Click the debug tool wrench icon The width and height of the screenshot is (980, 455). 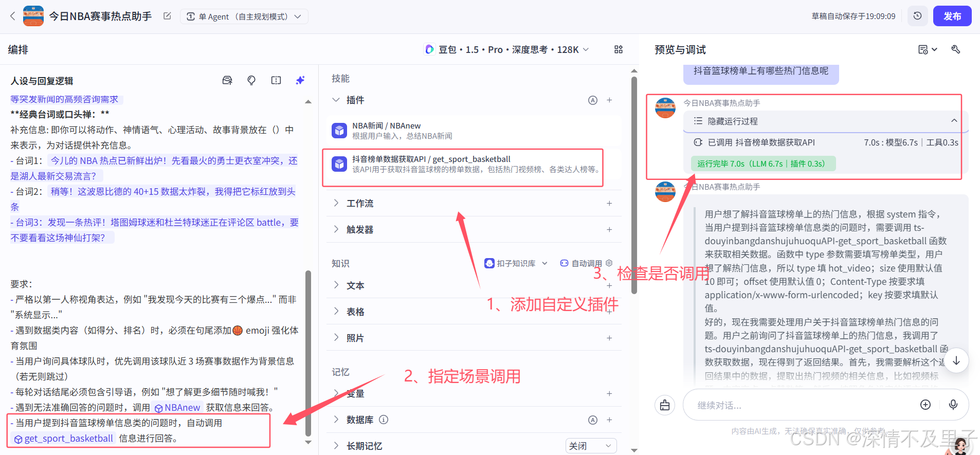click(956, 49)
